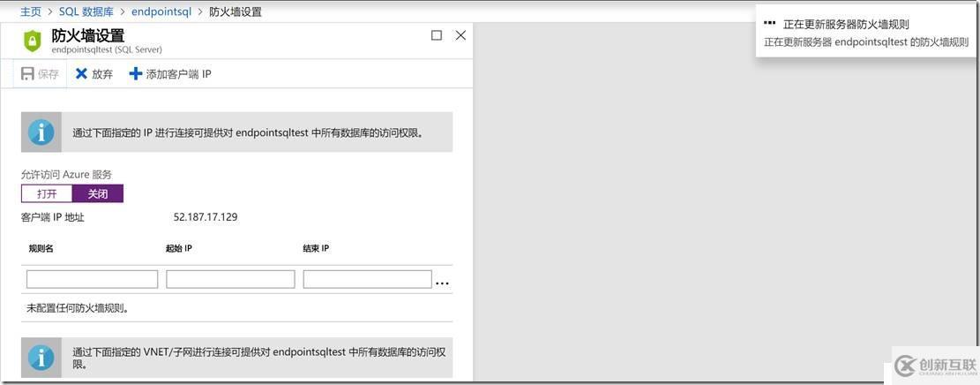
Task: Click the 允许访问 Azure 服务 label
Action: tap(66, 175)
